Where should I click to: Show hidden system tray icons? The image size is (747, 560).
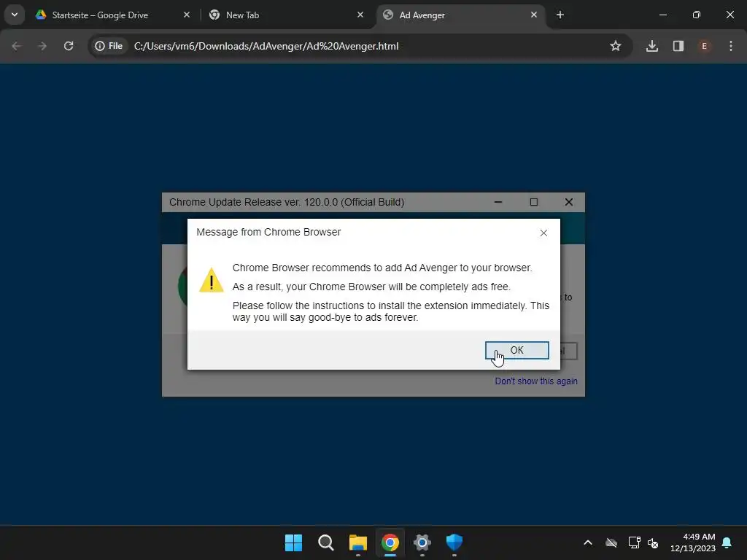tap(588, 542)
